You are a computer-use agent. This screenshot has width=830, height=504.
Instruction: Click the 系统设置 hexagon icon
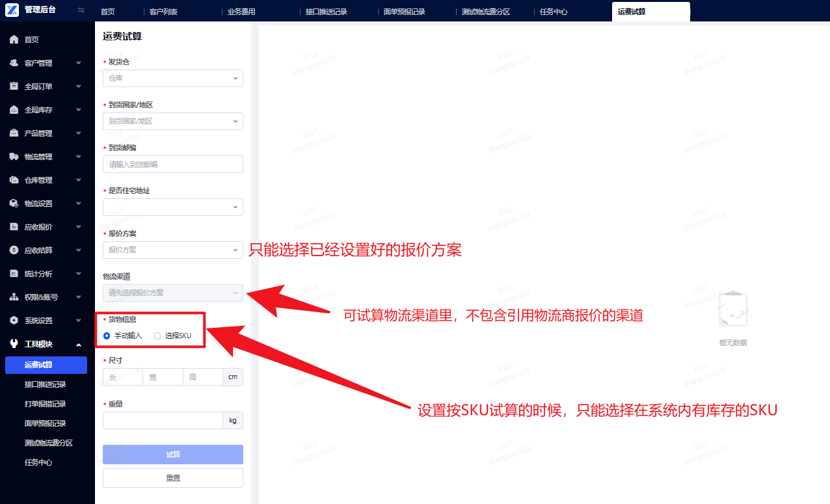(x=14, y=321)
